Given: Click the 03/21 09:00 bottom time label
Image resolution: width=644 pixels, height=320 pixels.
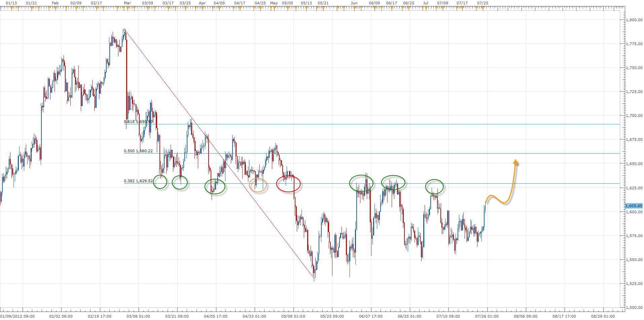Looking at the screenshot, I should (x=177, y=316).
